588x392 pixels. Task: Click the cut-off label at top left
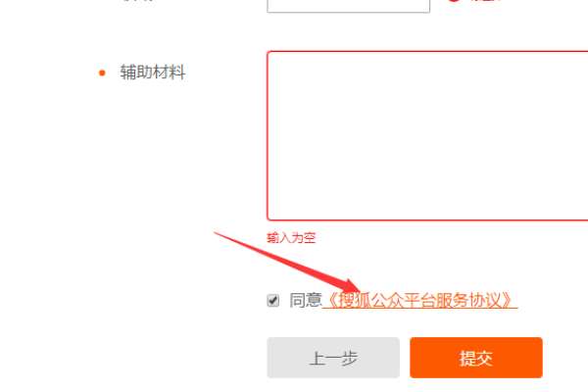coord(138,1)
